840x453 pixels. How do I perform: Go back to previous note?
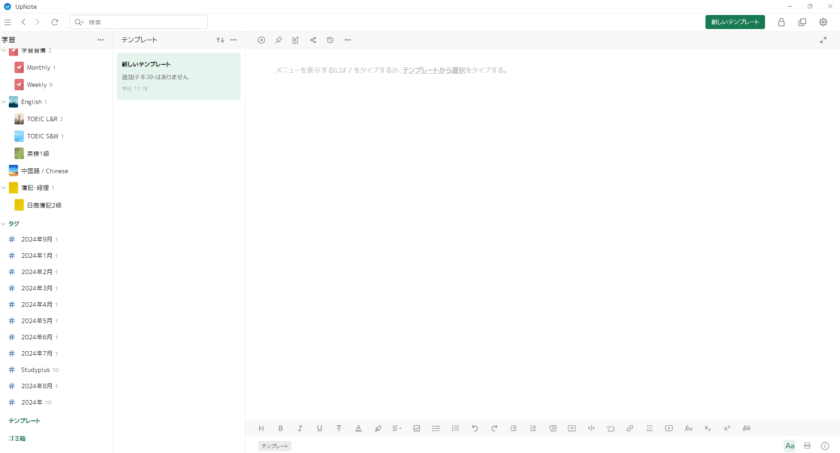(x=24, y=22)
